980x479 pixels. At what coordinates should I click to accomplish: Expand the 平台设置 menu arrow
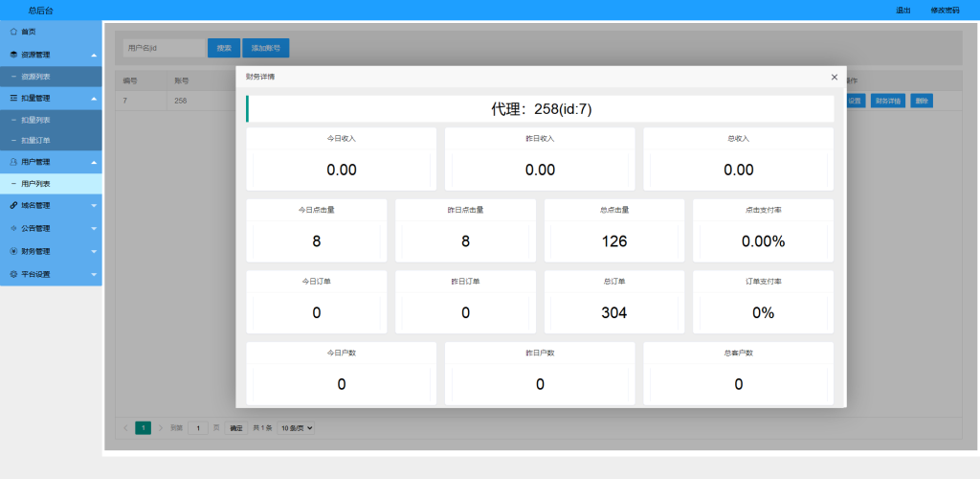pyautogui.click(x=94, y=274)
